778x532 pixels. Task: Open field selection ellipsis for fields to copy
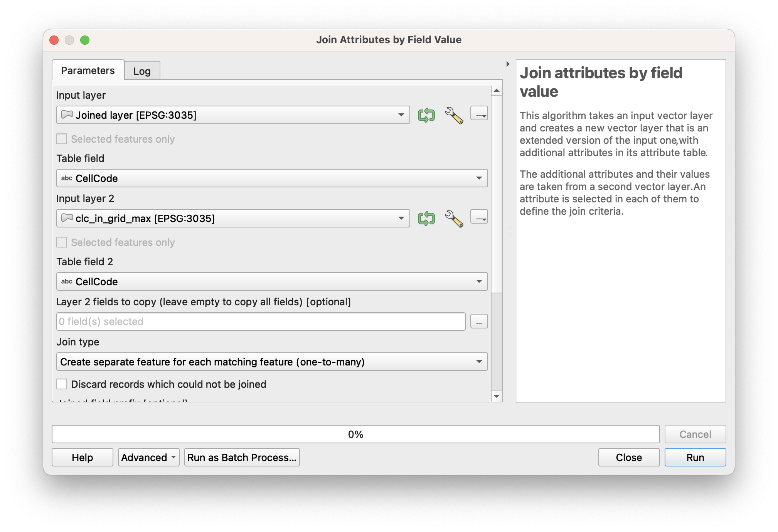[x=479, y=322]
